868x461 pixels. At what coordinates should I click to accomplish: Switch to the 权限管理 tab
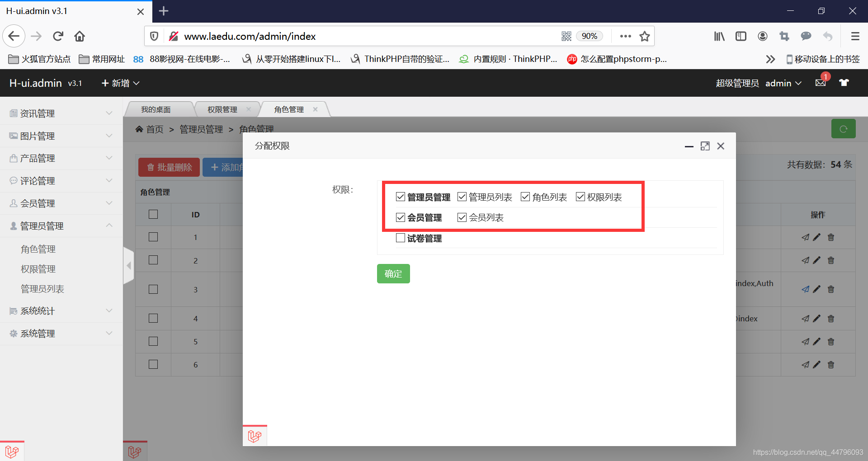(222, 109)
